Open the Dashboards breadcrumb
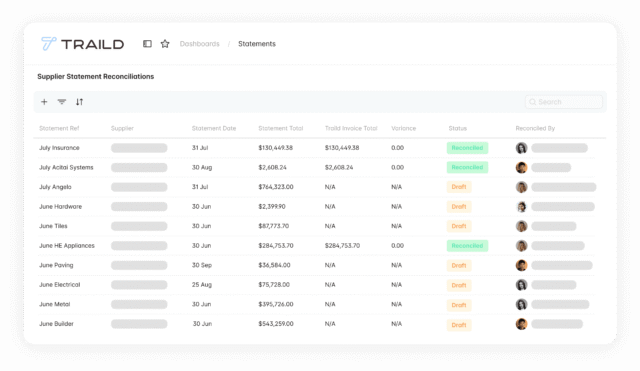 (x=200, y=44)
